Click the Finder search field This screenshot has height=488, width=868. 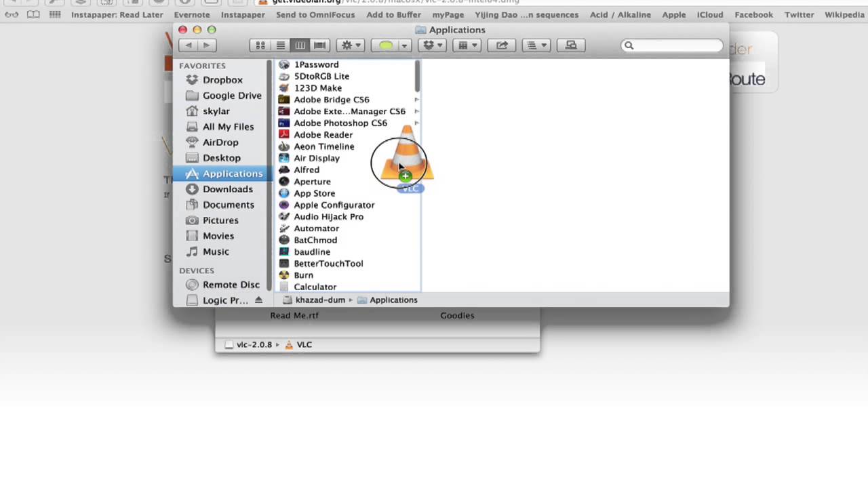coord(672,45)
